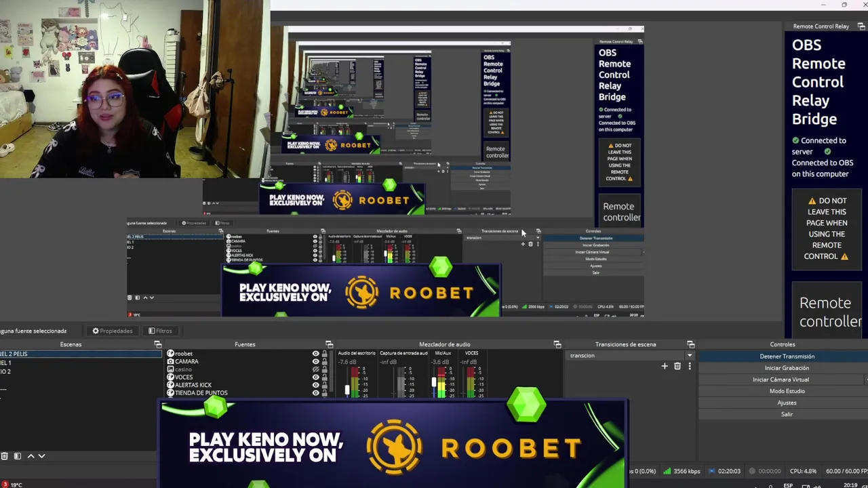Image resolution: width=868 pixels, height=488 pixels.
Task: Toggle lock on the ALERTAS KICK source
Action: [324, 385]
